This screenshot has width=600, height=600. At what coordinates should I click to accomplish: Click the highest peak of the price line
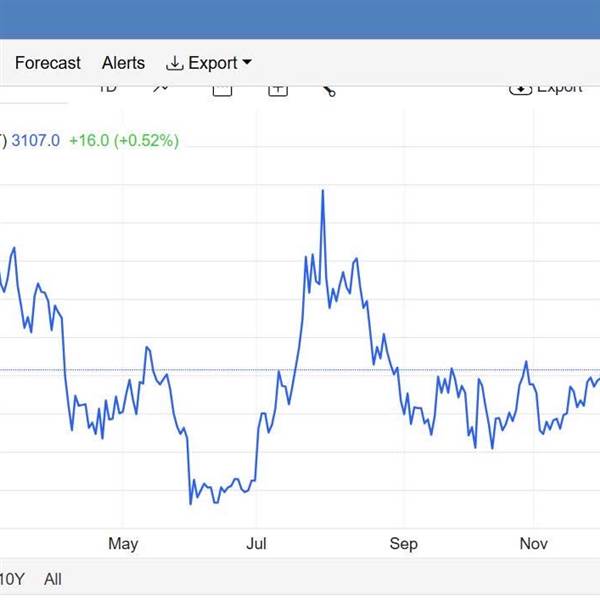click(323, 190)
